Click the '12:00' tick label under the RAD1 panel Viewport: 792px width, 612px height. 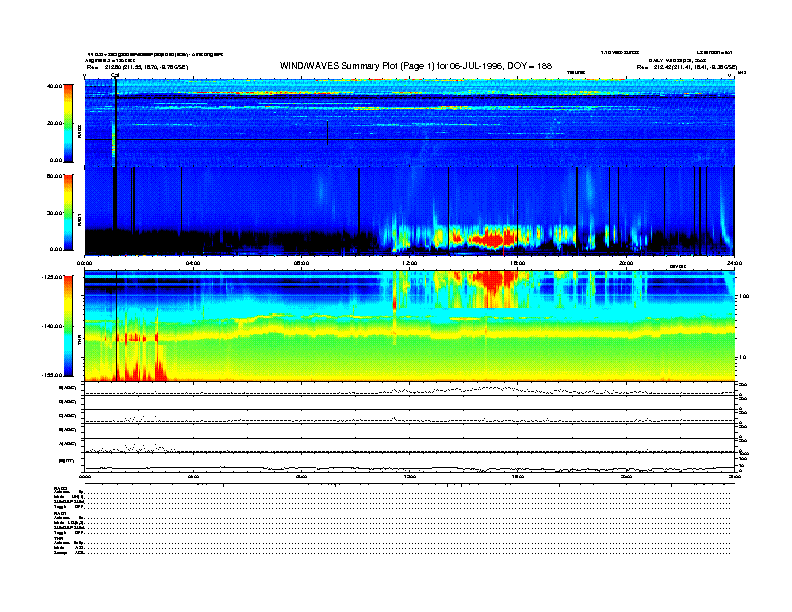[410, 263]
